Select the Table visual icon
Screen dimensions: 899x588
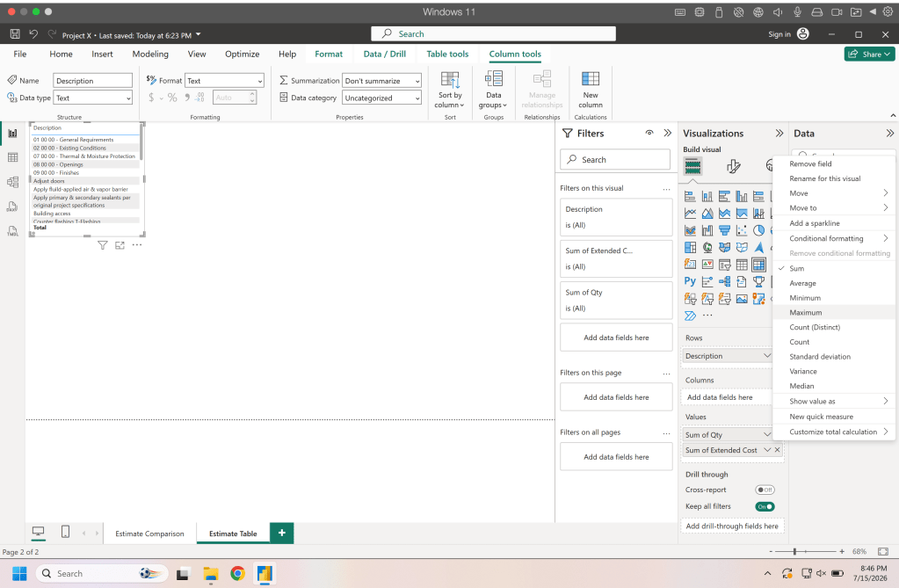tap(742, 265)
